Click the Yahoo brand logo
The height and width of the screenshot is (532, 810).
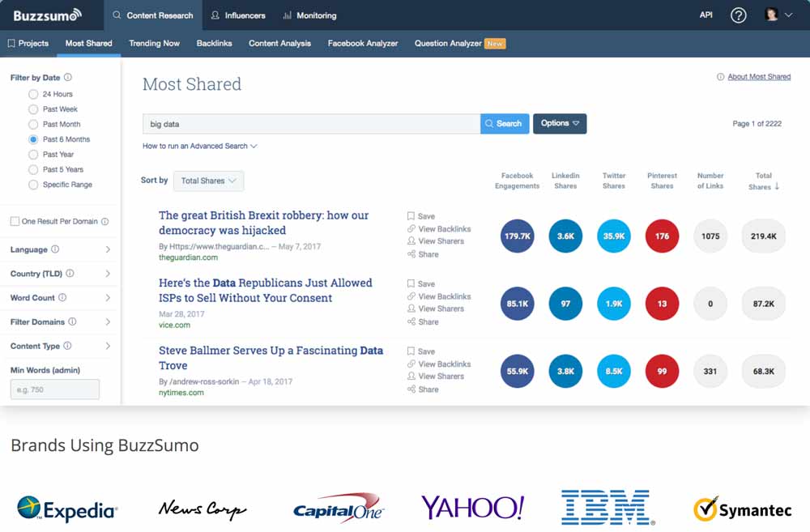click(473, 507)
